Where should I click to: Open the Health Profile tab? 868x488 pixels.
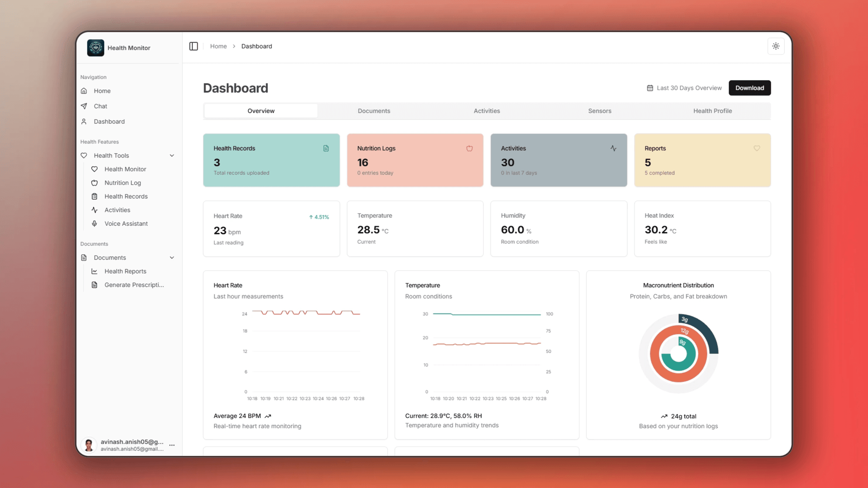pyautogui.click(x=712, y=111)
